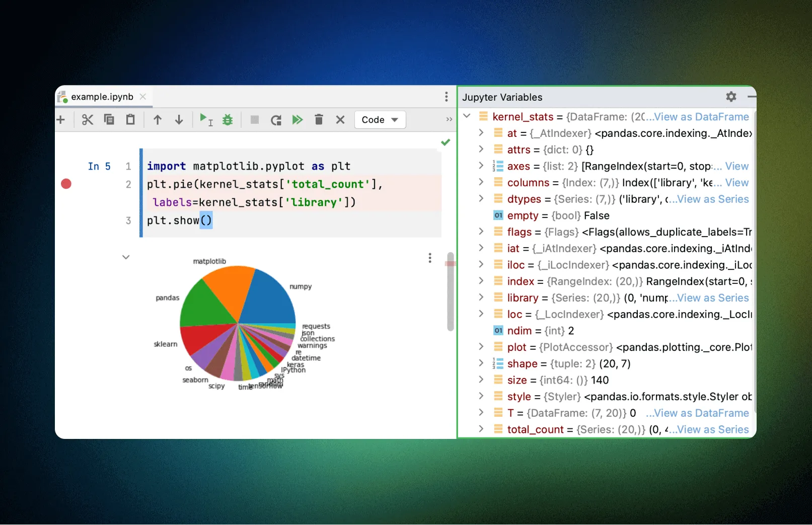Delete cell using trash can icon

coord(319,120)
